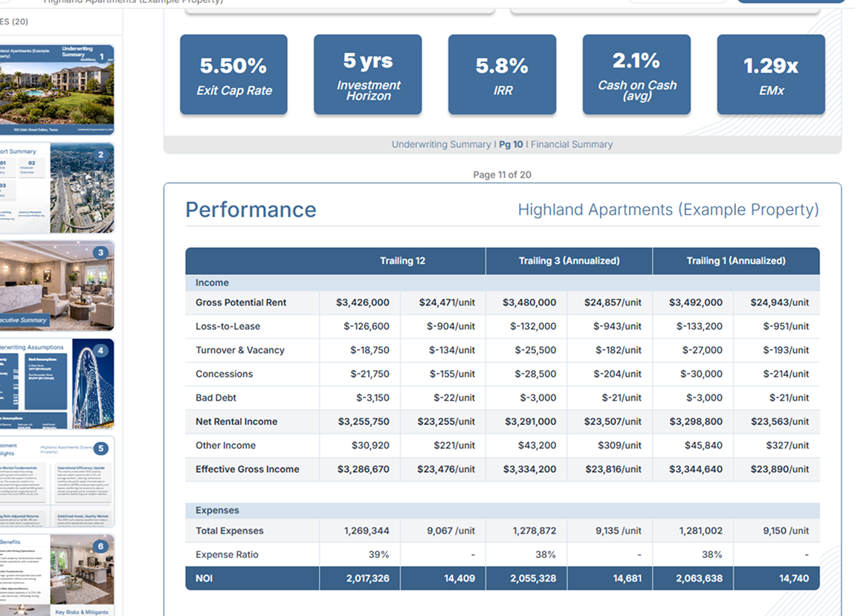Click the Pg 10 footer label
Image resolution: width=855 pixels, height=616 pixels.
[511, 144]
